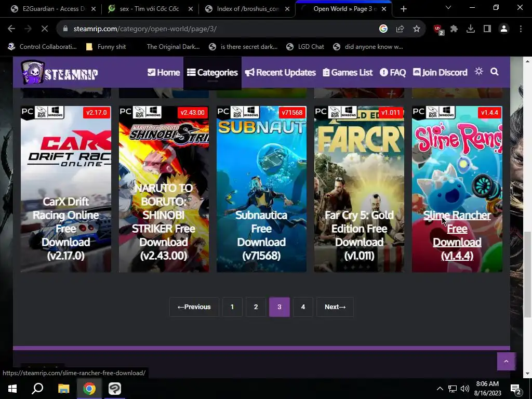Screen dimensions: 532x399
Task: Switch to the Cốc Cốc search tab
Action: (149, 9)
